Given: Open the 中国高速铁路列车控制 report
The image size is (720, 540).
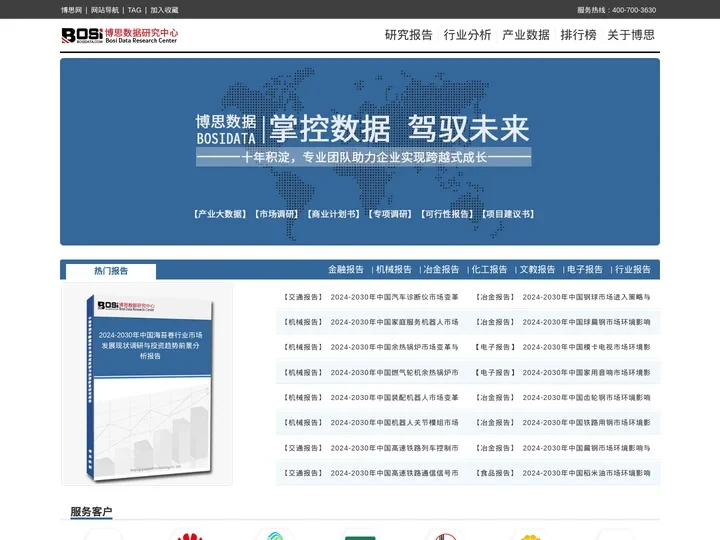Looking at the screenshot, I should point(394,448).
